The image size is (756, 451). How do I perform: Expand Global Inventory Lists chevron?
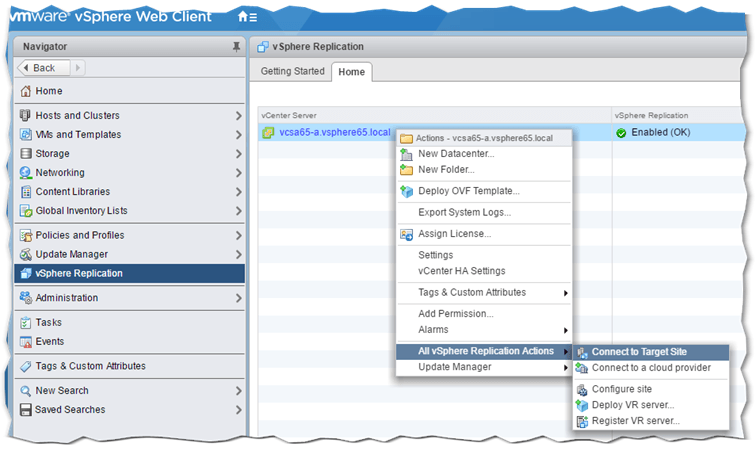(x=238, y=211)
